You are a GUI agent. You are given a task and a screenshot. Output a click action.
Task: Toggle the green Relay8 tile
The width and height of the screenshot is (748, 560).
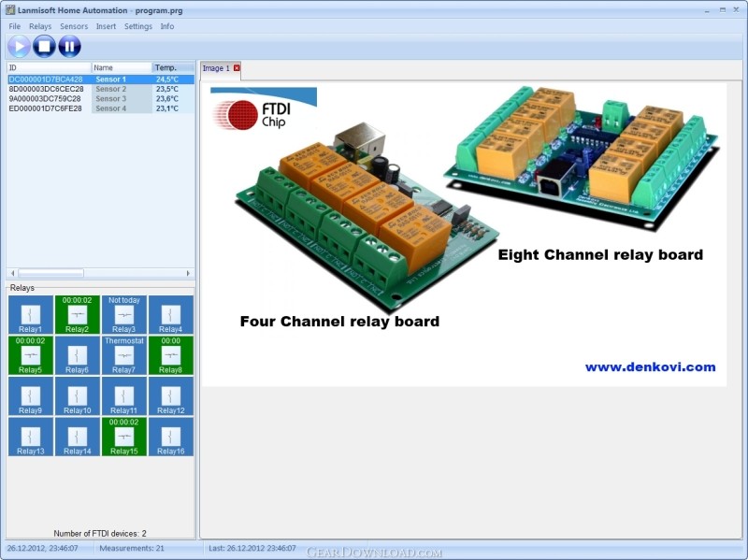pyautogui.click(x=171, y=355)
